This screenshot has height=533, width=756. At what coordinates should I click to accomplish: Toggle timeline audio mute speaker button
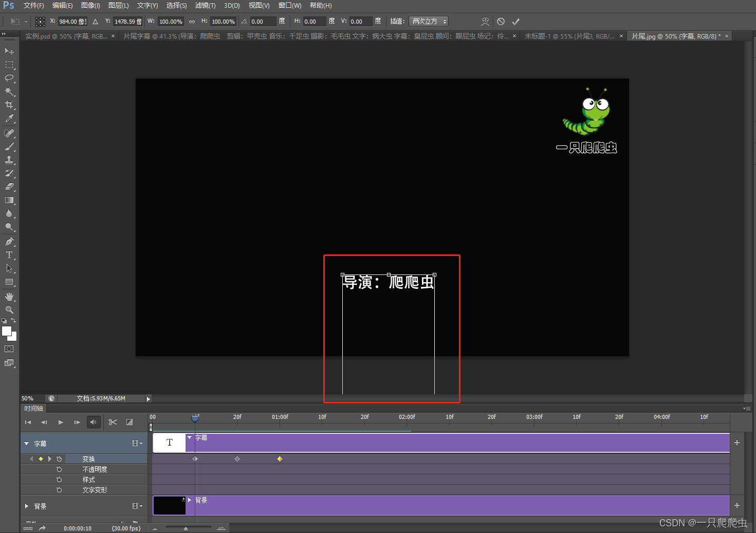pos(94,422)
